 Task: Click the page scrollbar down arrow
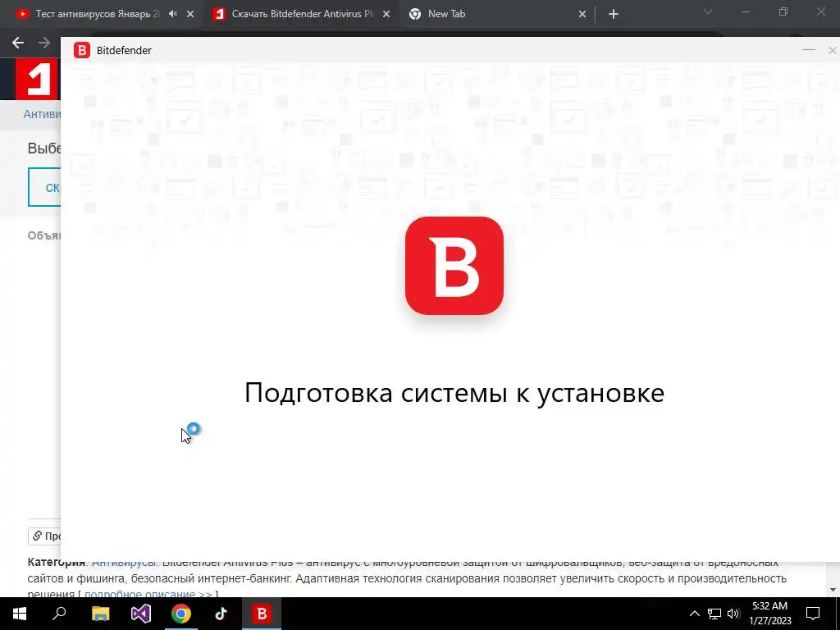click(x=833, y=591)
